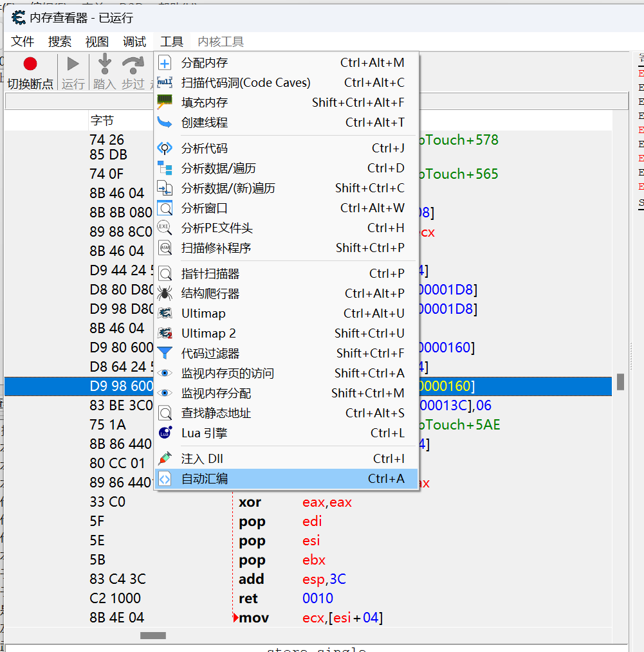Close the 工具 menu from the menu bar
644x652 pixels.
click(x=172, y=42)
